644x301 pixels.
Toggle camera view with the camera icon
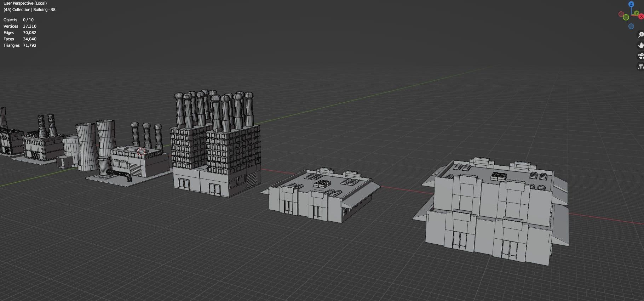click(x=640, y=56)
